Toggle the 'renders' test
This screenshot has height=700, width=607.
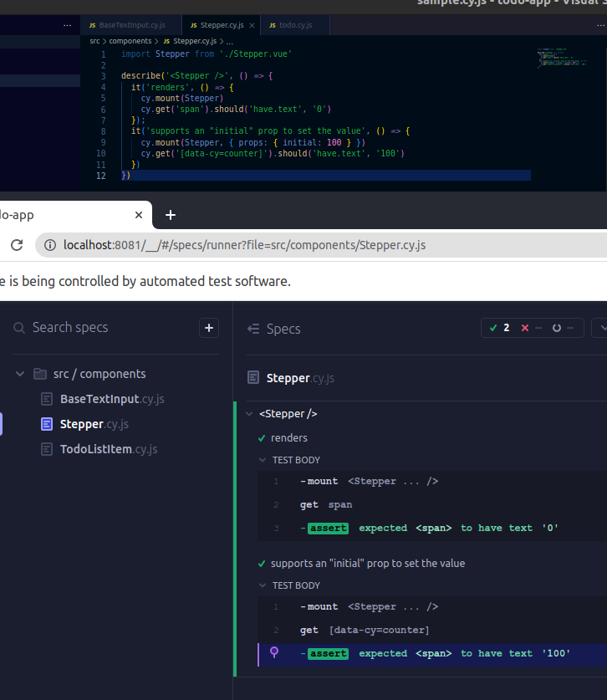(x=288, y=438)
